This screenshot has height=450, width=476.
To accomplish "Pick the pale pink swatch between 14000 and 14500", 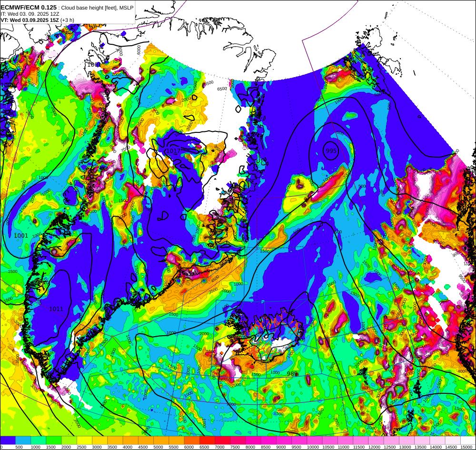I will (x=437, y=440).
